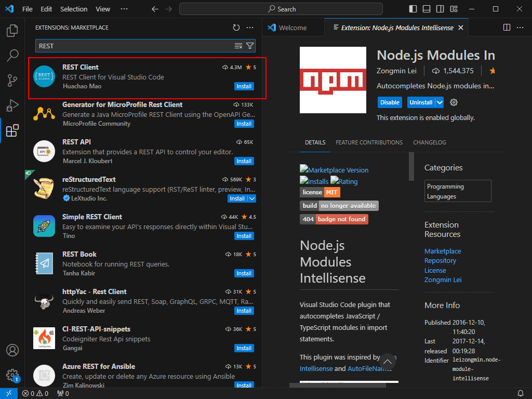Go forward with navigation arrow
Screen dimensions: 532x399
[169, 9]
